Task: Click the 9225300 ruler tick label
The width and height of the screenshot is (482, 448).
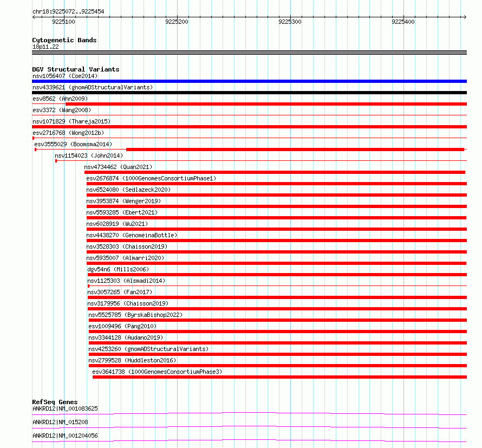Action: (290, 22)
